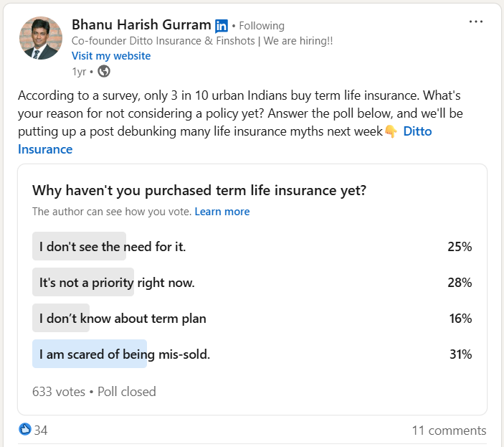Open Bhanu Harish Gurram's profile name
504x447 pixels.
141,25
